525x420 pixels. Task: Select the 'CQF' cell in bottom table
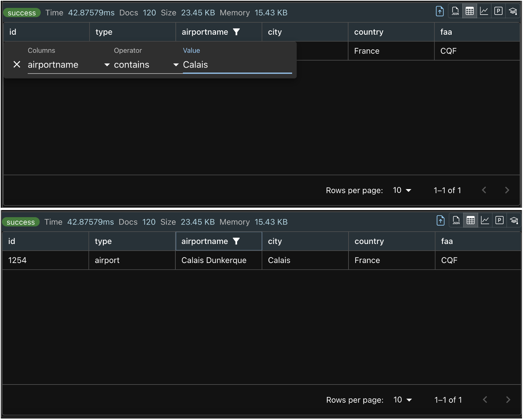click(478, 260)
